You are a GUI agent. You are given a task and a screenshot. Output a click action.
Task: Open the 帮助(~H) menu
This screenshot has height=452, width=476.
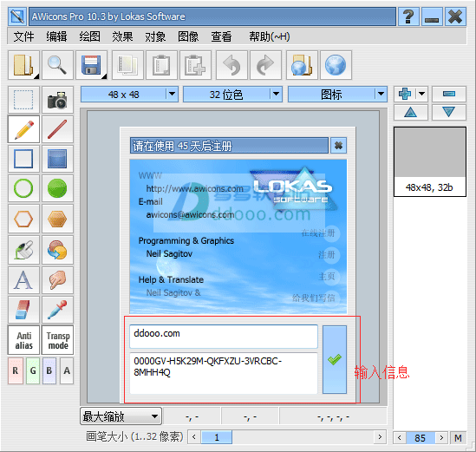click(x=270, y=36)
